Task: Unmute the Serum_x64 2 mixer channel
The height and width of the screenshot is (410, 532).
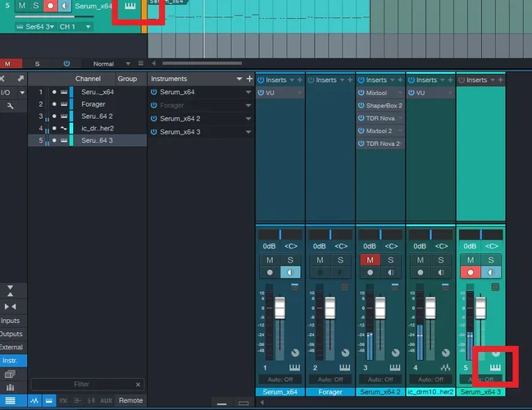Action: [370, 260]
